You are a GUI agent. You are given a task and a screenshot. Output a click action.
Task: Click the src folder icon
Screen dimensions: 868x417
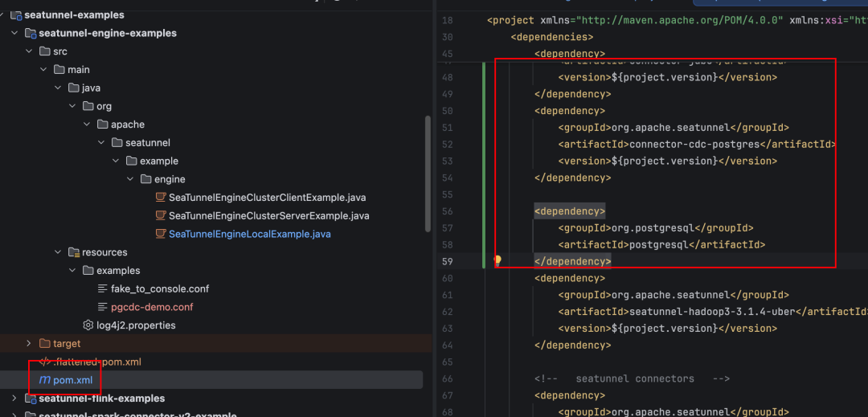(45, 51)
